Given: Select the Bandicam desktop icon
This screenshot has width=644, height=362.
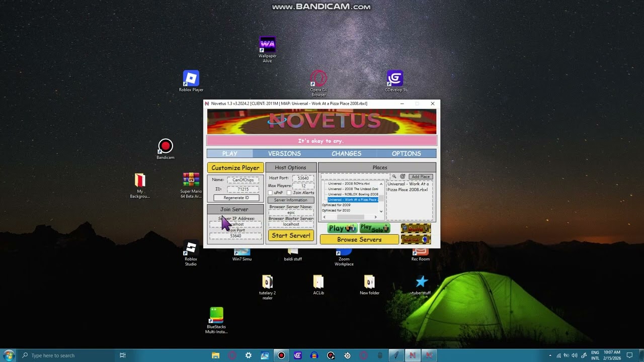Looking at the screenshot, I should [165, 149].
